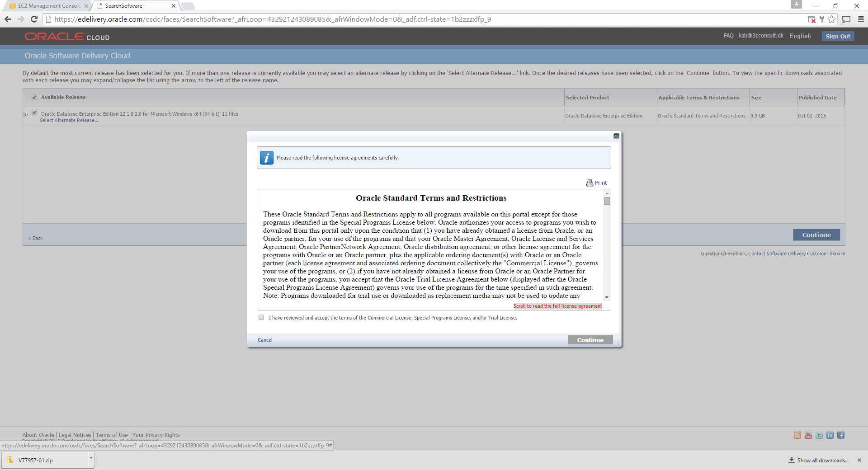Click the Chrome profile avatar icon

pyautogui.click(x=797, y=5)
